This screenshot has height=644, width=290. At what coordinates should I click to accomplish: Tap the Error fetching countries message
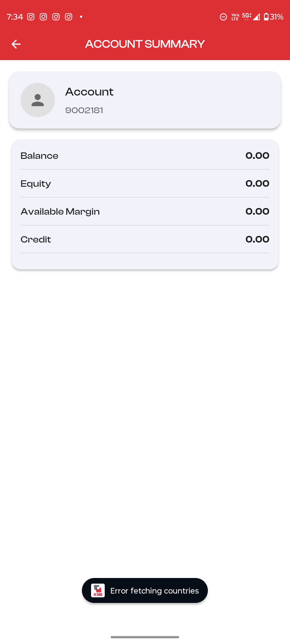pos(154,591)
